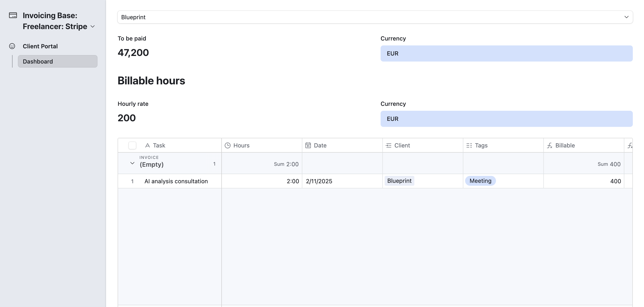This screenshot has height=307, width=644.
Task: Select the AI analysis consultation task cell
Action: pyautogui.click(x=176, y=181)
